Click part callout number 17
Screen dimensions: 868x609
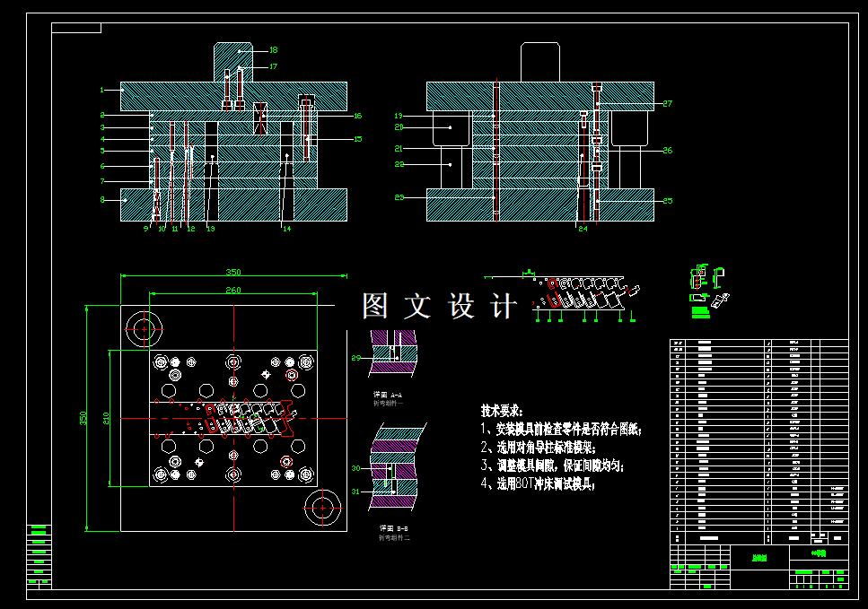274,67
